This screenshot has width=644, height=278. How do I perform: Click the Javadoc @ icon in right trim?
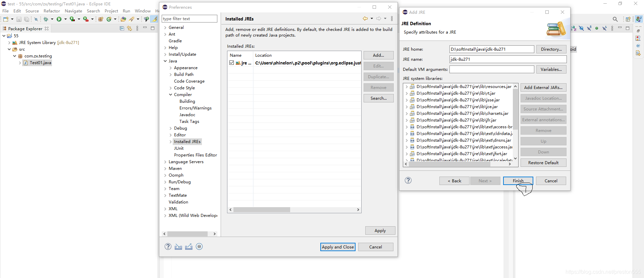638,46
